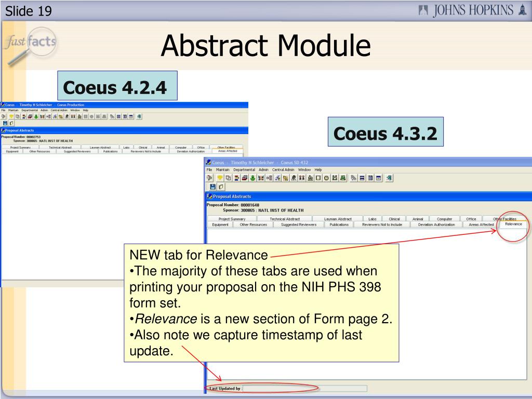This screenshot has width=532, height=399.
Task: Click the Save floppy-disk icon in Coeus 4.3.2
Action: coord(212,187)
